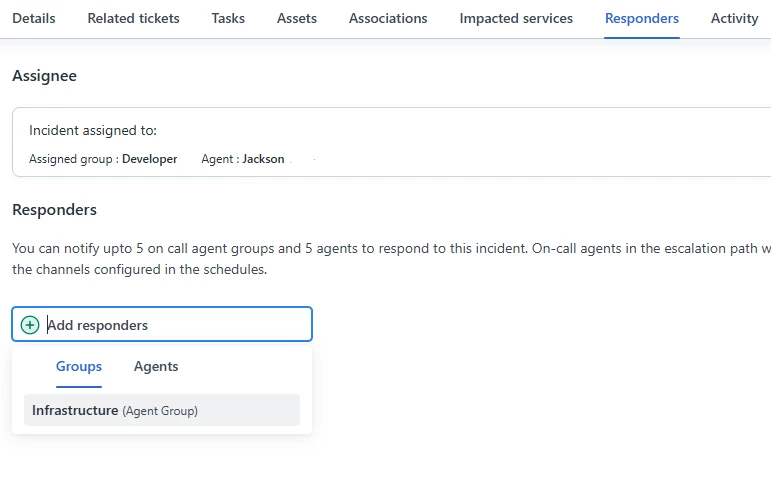Image resolution: width=771 pixels, height=487 pixels.
Task: Focus the Add responders input field
Action: tap(162, 324)
